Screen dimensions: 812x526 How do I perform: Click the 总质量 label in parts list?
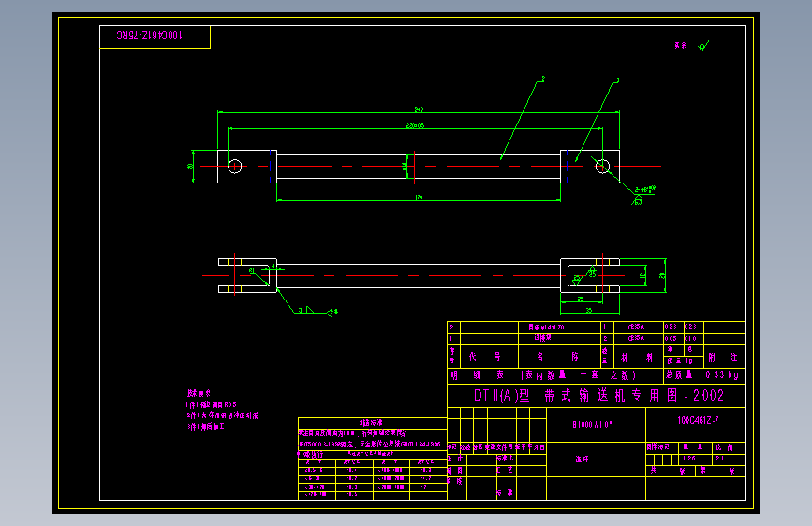click(x=679, y=374)
